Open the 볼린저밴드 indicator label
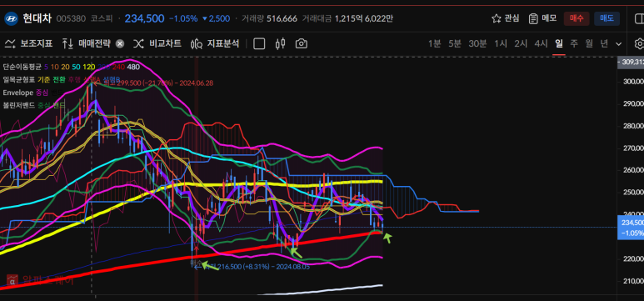The width and height of the screenshot is (644, 301). click(19, 105)
